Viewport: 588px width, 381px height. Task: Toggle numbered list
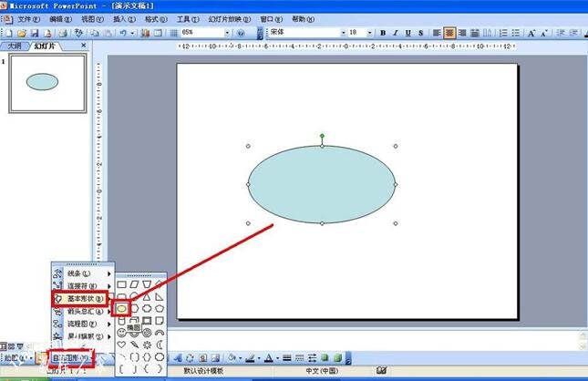click(x=503, y=33)
